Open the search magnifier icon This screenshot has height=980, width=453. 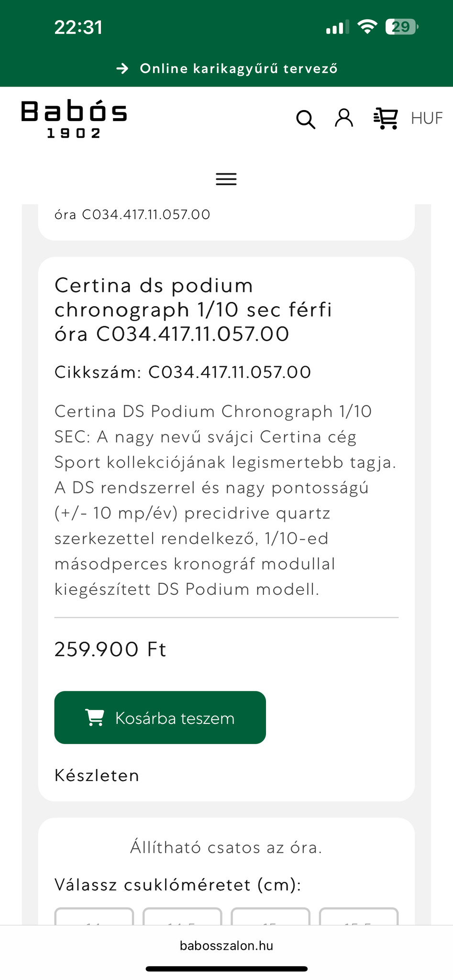[x=306, y=119]
